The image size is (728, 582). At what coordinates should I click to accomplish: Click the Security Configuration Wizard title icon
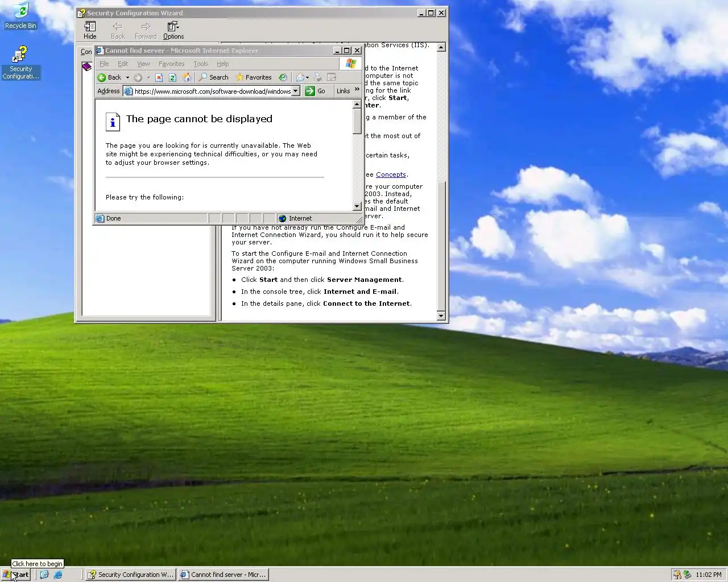(x=82, y=13)
